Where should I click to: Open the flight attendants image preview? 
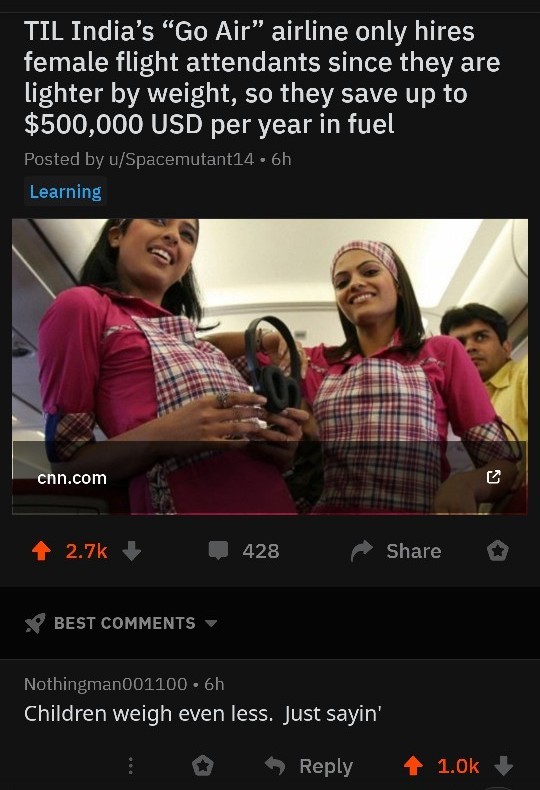270,366
